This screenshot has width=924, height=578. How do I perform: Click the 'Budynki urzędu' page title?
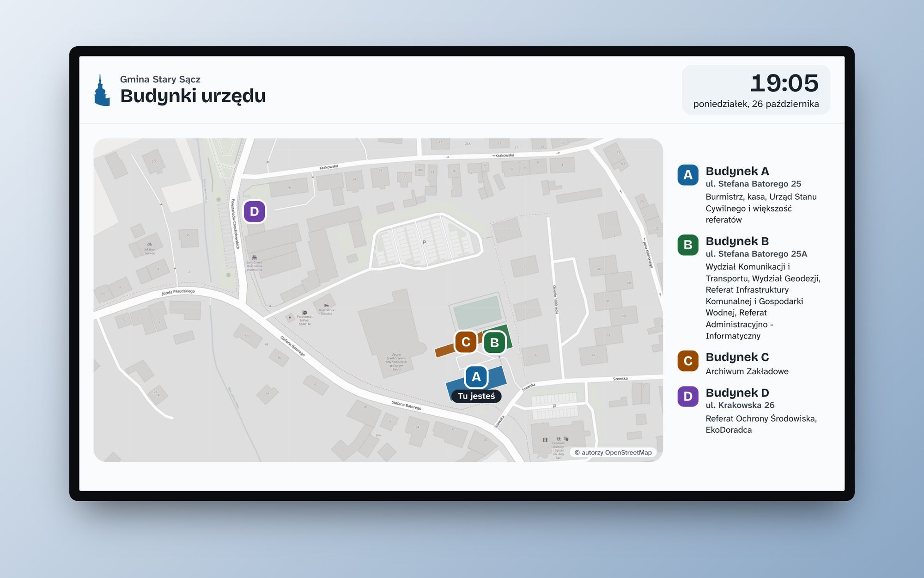click(193, 96)
